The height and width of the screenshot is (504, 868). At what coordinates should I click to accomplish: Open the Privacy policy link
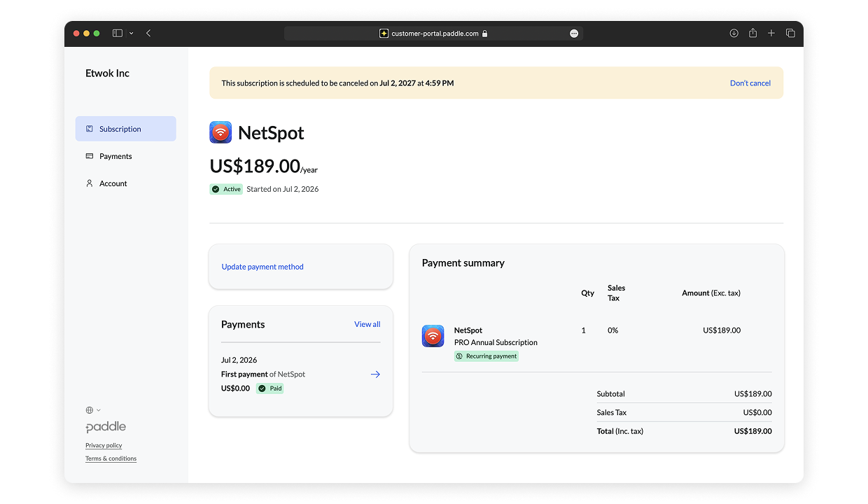(x=104, y=445)
